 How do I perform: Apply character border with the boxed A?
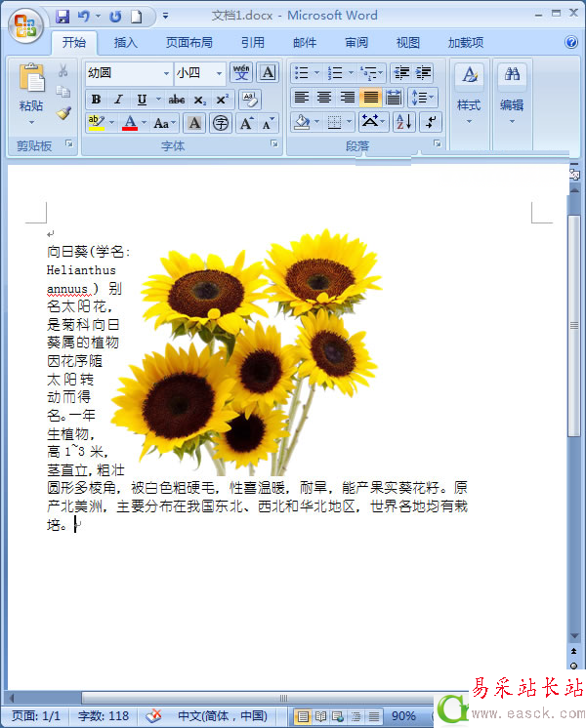(x=268, y=73)
